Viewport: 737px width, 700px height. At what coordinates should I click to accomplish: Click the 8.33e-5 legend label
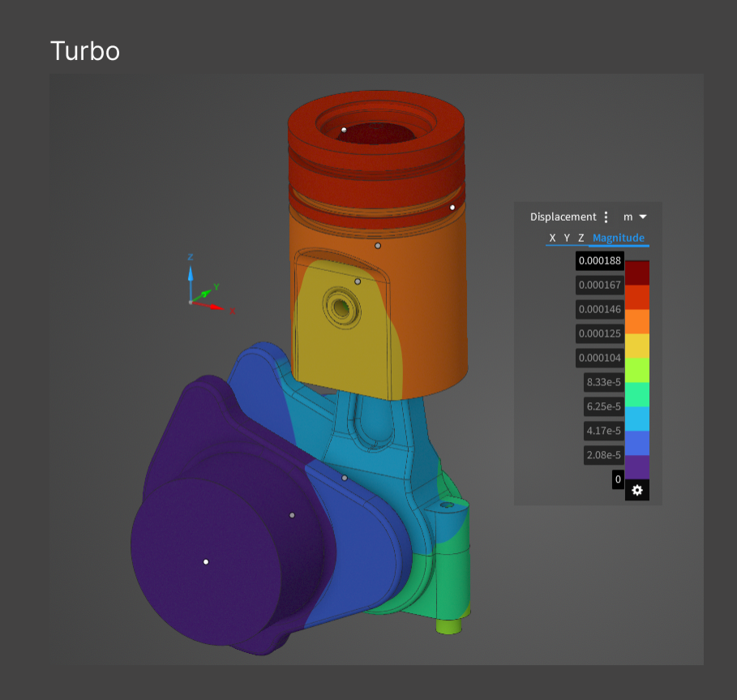click(x=604, y=382)
